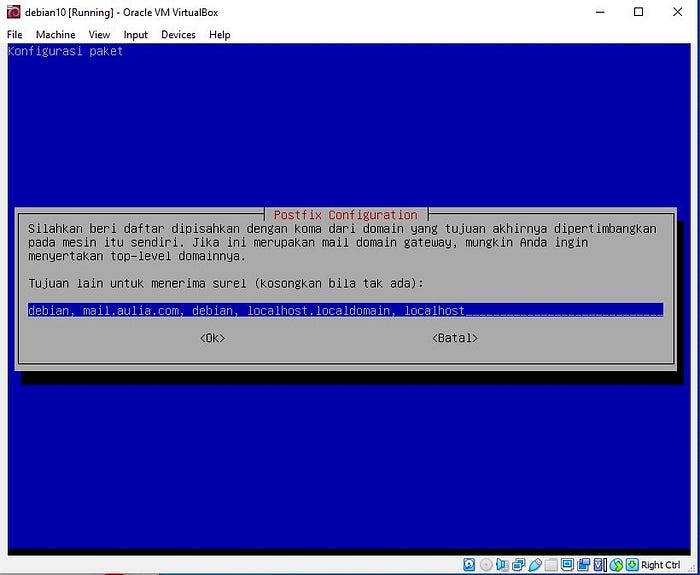Click the network adapters status icon

coord(518,564)
